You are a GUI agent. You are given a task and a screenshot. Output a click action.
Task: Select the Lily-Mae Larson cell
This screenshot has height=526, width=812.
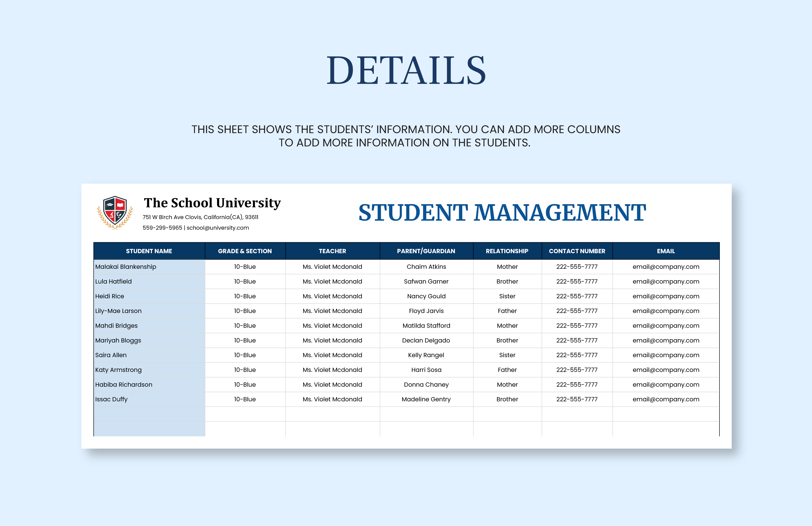(149, 311)
